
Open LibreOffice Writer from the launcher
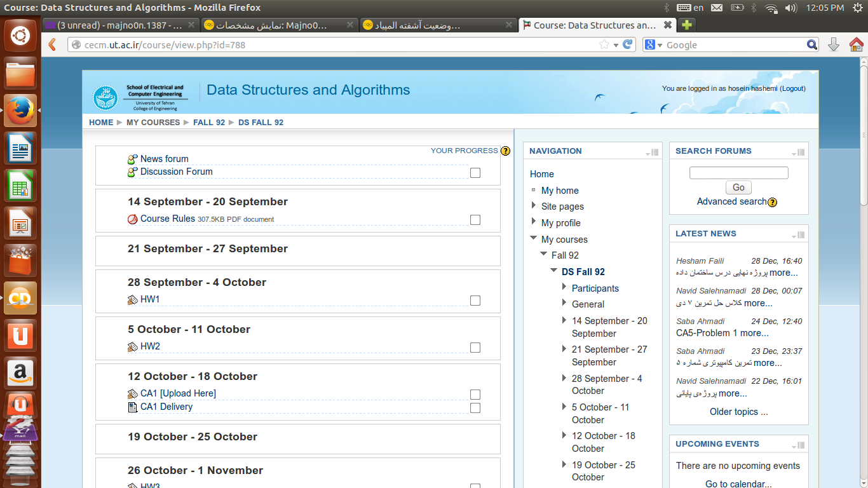pos(20,150)
